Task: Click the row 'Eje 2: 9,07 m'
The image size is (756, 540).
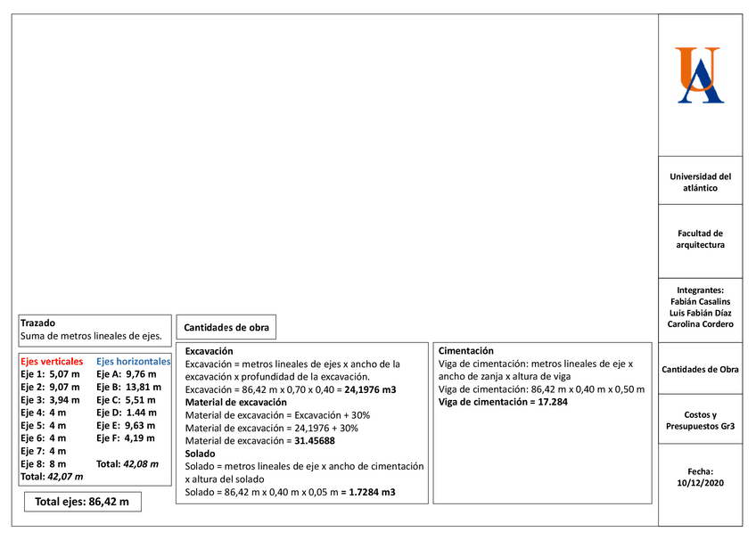Action: [x=50, y=387]
